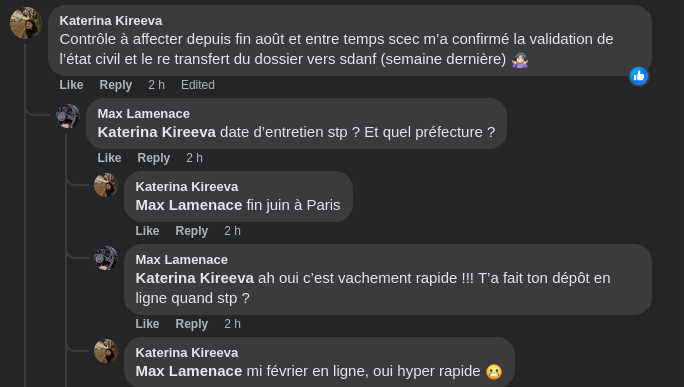684x387 pixels.
Task: Like the 'date d'entretien stp' comment
Action: 109,158
